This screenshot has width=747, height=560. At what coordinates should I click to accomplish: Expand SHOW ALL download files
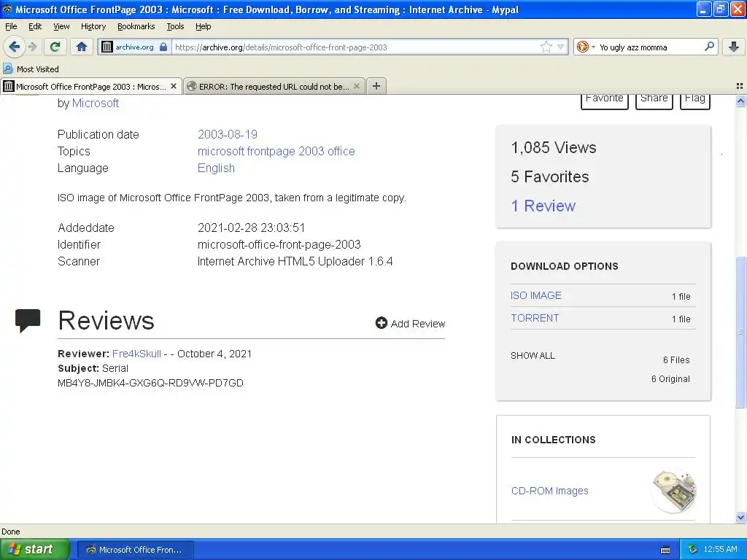click(533, 356)
